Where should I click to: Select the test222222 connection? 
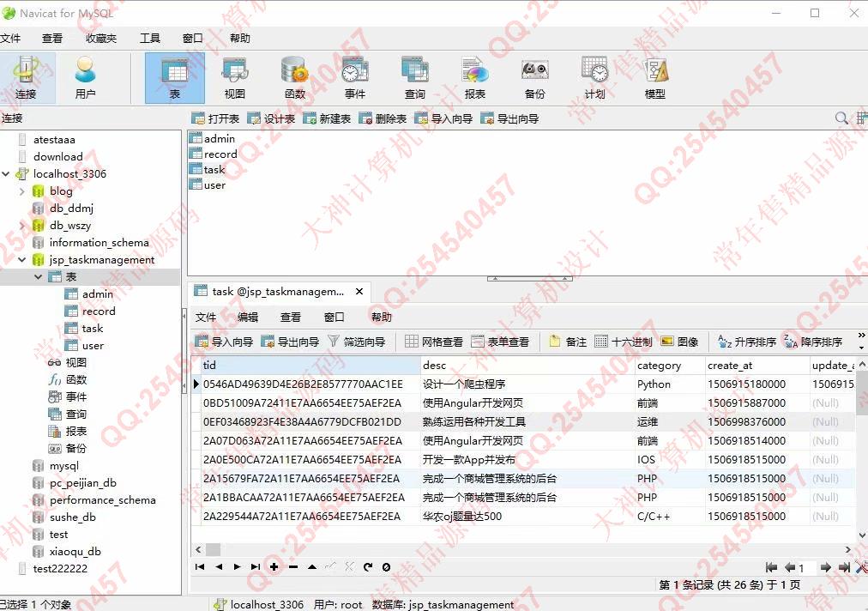pyautogui.click(x=60, y=569)
